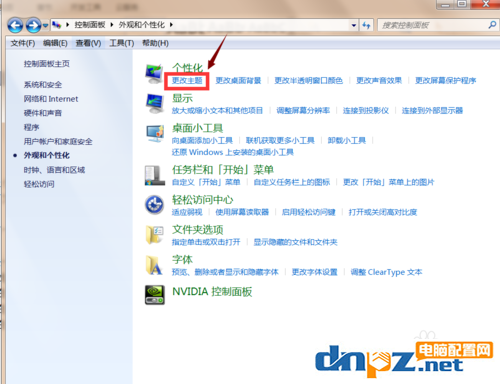Open the Desktop Gadgets icon
This screenshot has width=500, height=384.
[x=155, y=133]
